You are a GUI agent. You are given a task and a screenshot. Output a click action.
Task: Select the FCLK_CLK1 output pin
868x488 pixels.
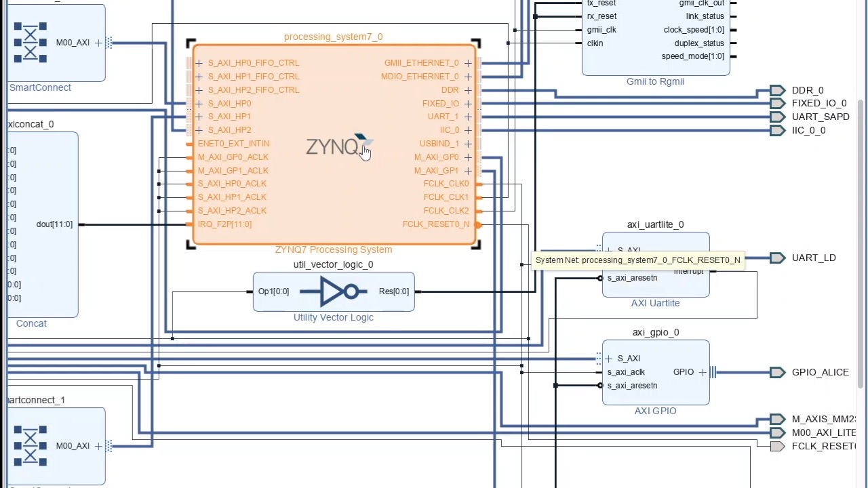tap(446, 197)
